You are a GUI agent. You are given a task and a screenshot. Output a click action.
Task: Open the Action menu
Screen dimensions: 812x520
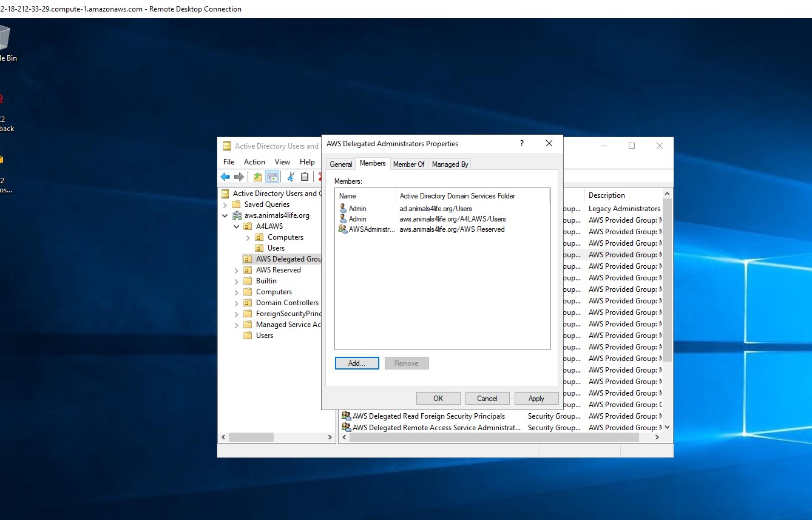pos(254,162)
